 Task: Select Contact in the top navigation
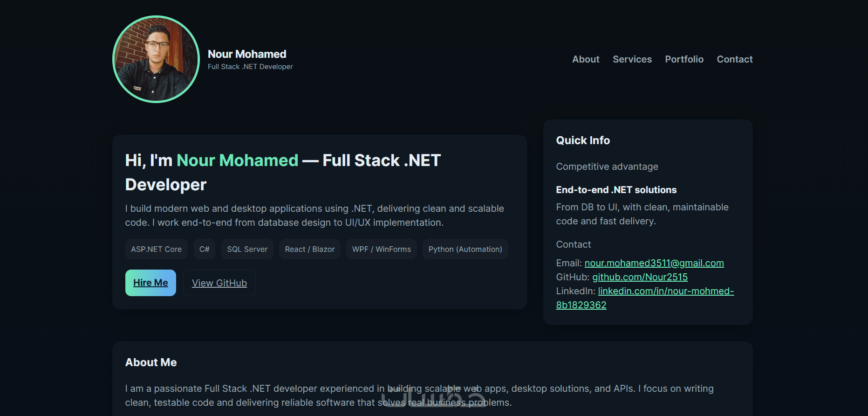tap(734, 59)
